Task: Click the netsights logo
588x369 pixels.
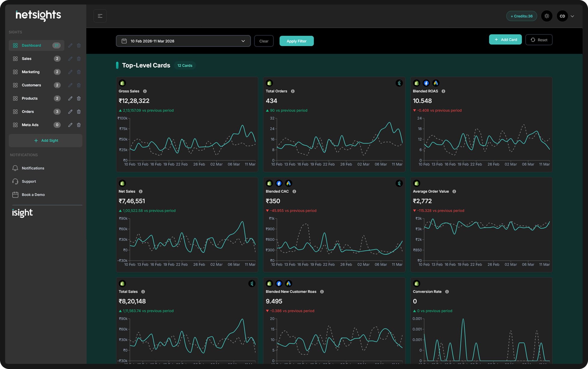Action: coord(38,15)
